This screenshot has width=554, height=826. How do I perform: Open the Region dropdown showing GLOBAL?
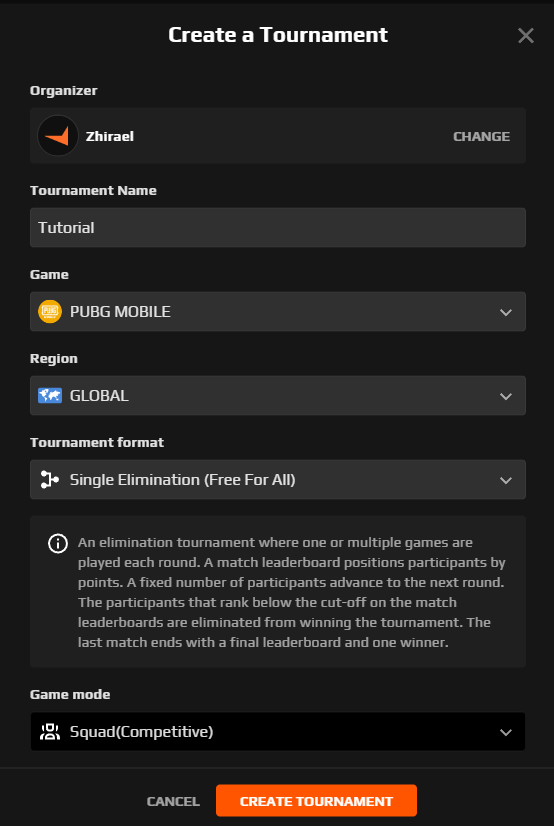pyautogui.click(x=278, y=396)
